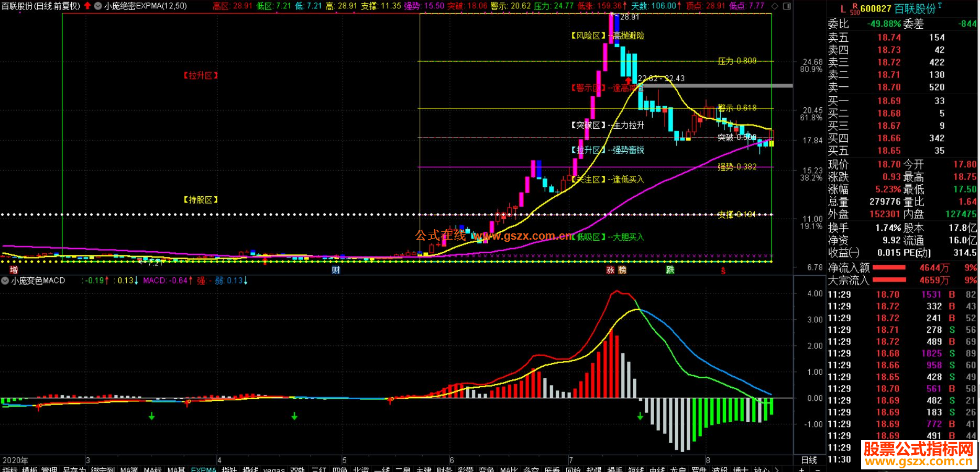Select the 主建 indicator tab
The height and width of the screenshot is (472, 980).
coord(424,469)
